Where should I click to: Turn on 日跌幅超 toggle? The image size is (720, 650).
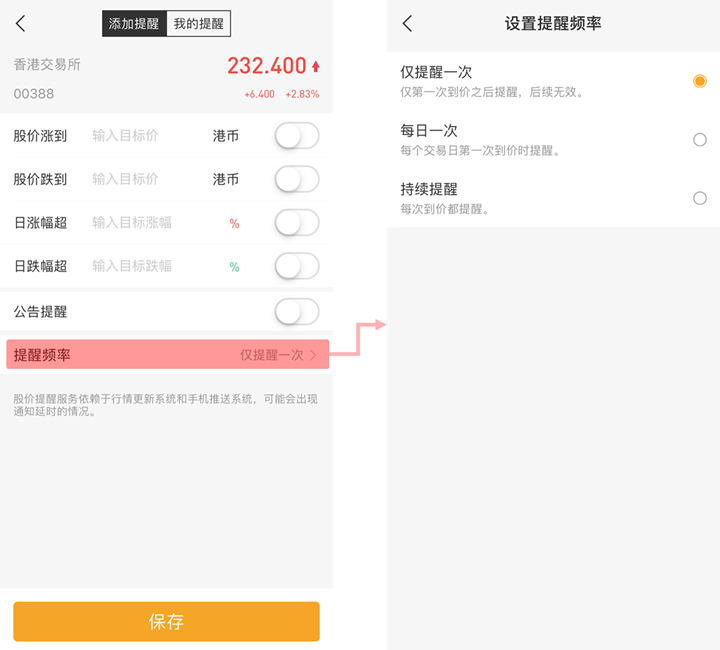pos(297,266)
